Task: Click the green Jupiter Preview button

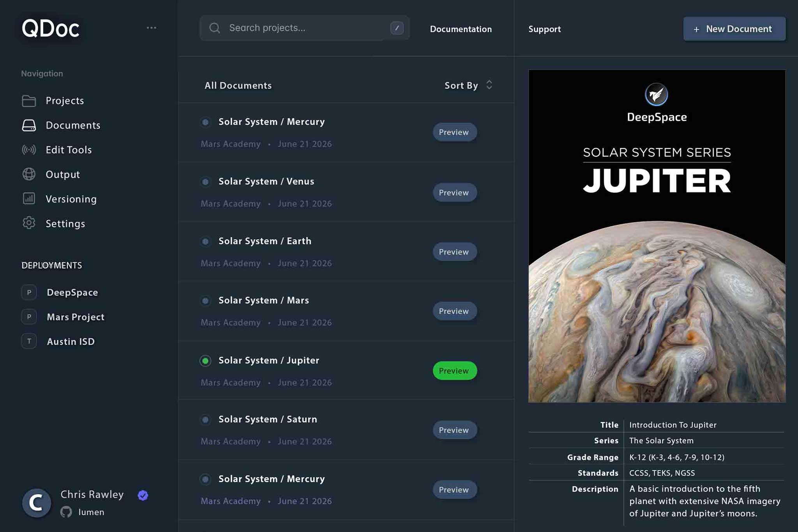Action: 454,371
